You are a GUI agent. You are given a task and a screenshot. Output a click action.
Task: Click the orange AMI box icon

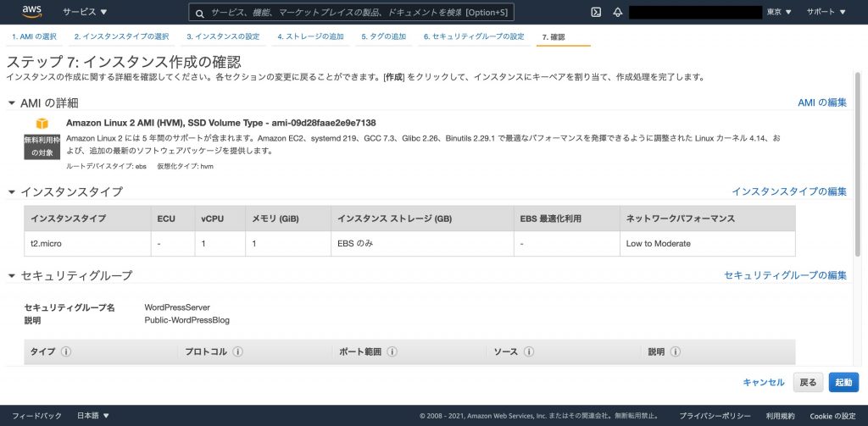[x=42, y=124]
